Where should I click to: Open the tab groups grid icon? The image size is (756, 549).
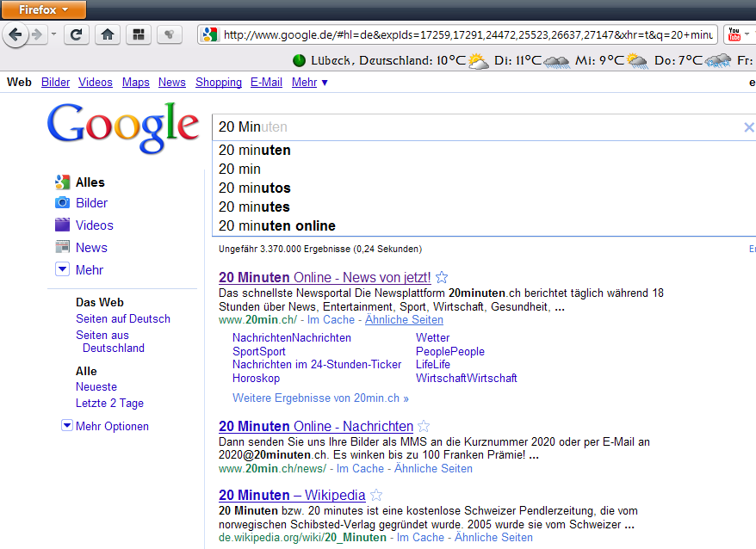[x=139, y=34]
